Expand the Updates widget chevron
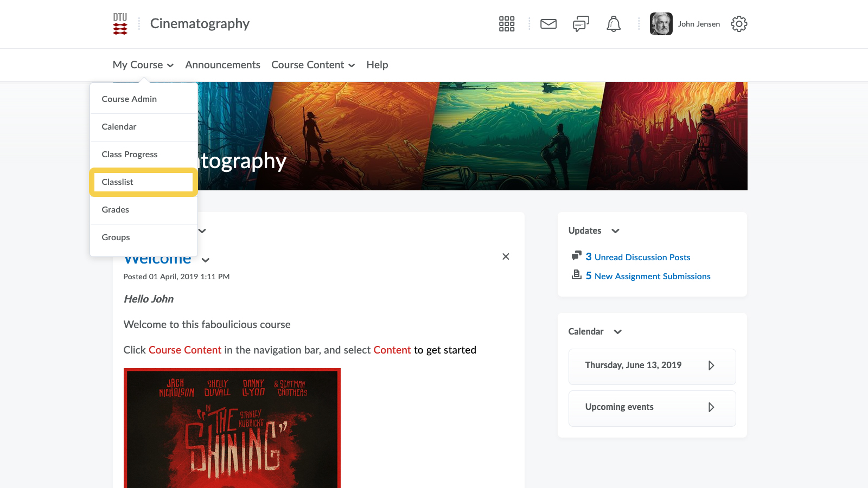Screen dimensions: 868x488 pyautogui.click(x=615, y=231)
